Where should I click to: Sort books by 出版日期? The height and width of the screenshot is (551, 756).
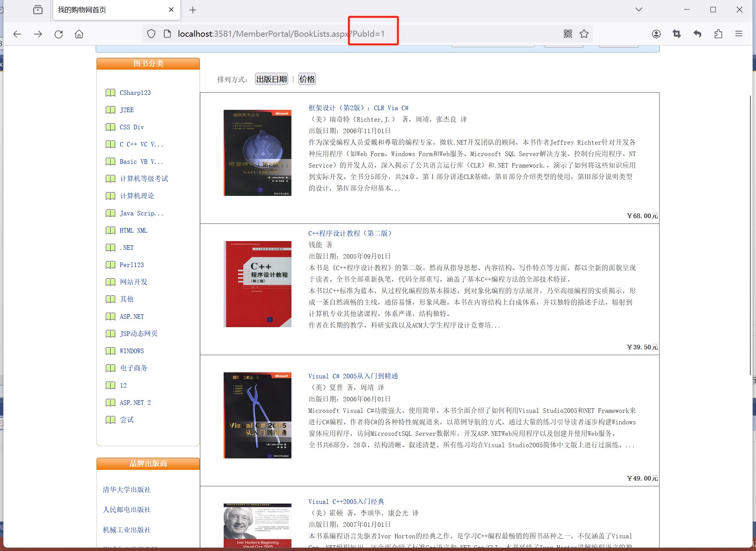(x=271, y=79)
